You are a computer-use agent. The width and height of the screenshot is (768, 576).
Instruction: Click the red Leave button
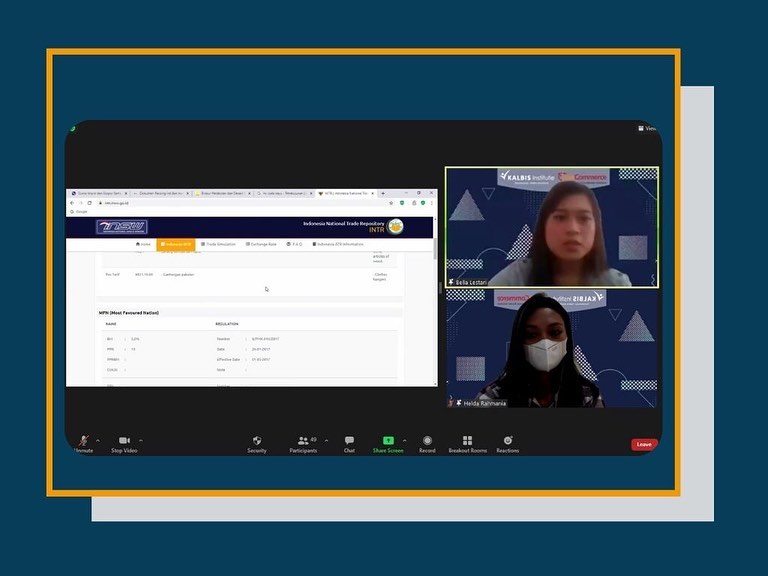tap(644, 444)
